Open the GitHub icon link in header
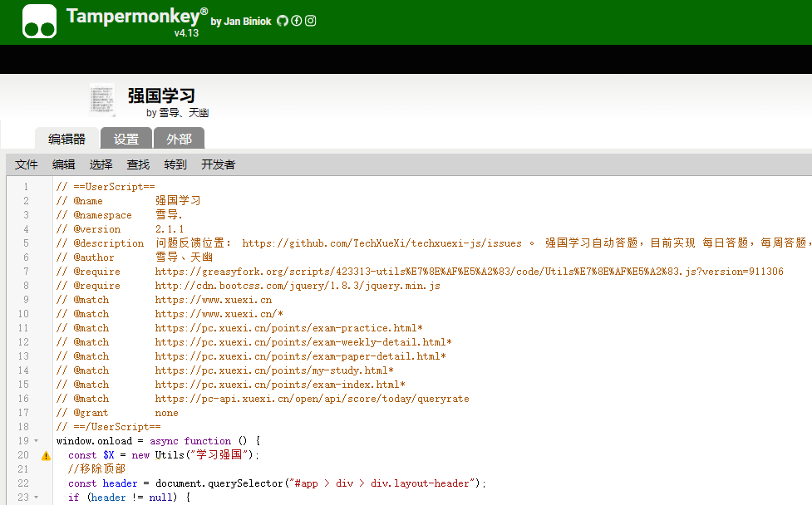This screenshot has width=812, height=505. point(283,21)
